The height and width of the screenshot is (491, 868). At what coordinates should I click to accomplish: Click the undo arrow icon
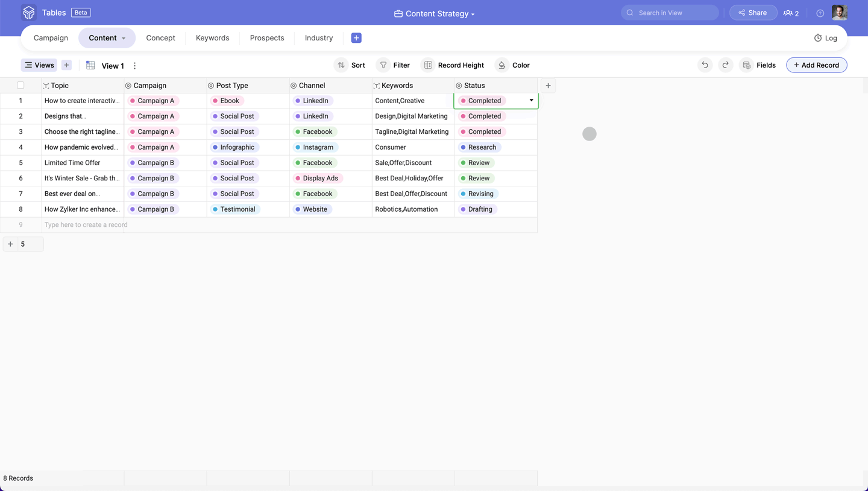(705, 65)
